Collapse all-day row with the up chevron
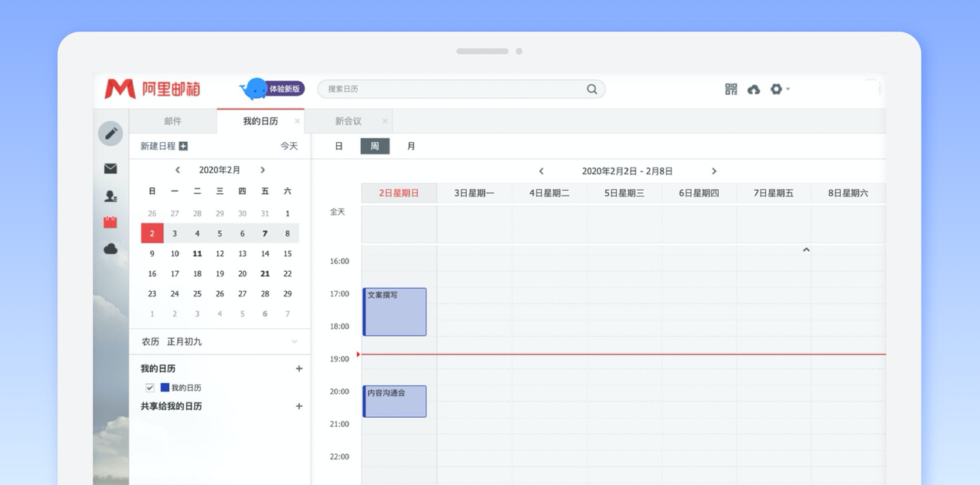 [x=806, y=249]
